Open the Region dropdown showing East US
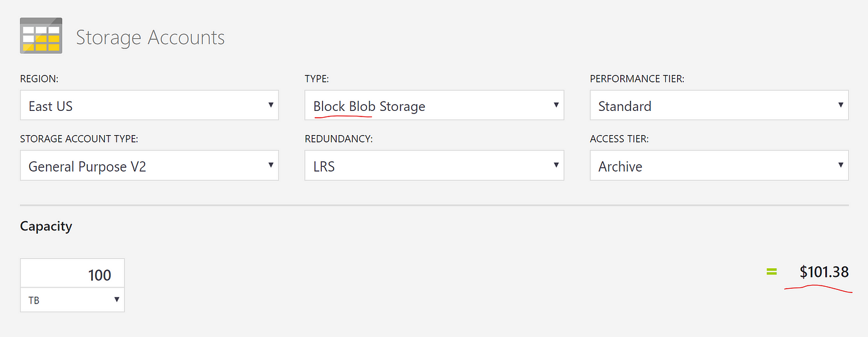Viewport: 868px width, 337px height. [149, 105]
